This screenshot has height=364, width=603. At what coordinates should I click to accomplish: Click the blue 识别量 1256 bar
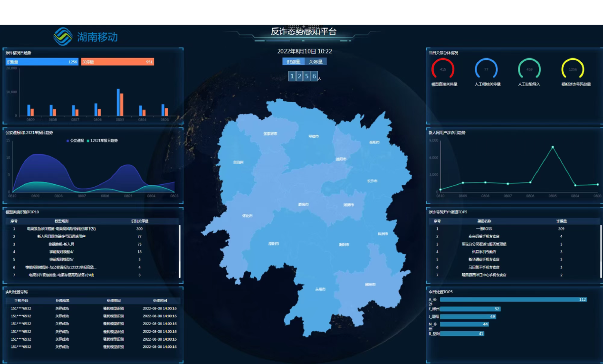(42, 62)
